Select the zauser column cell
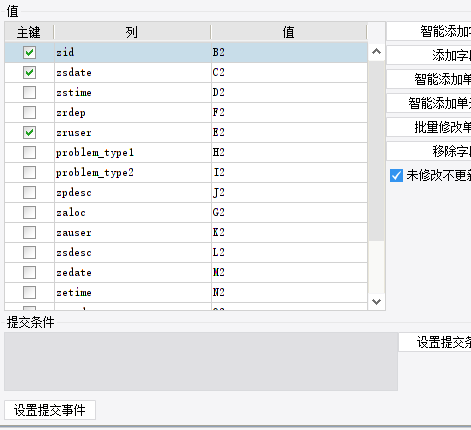 [x=133, y=232]
